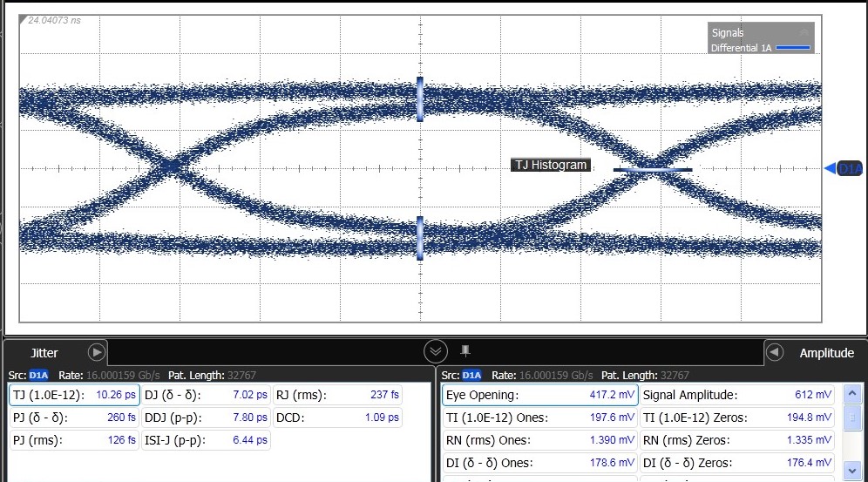This screenshot has height=482, width=868.
Task: Click the lower eye histogram marker
Action: click(420, 237)
